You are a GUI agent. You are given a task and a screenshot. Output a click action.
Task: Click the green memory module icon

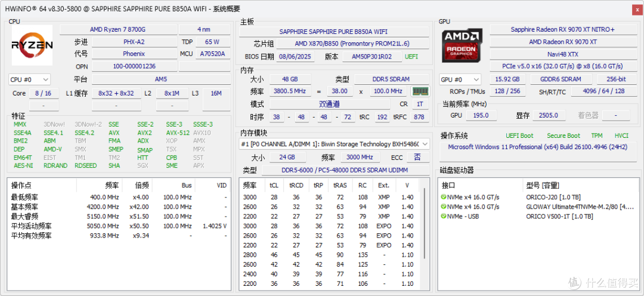point(420,91)
